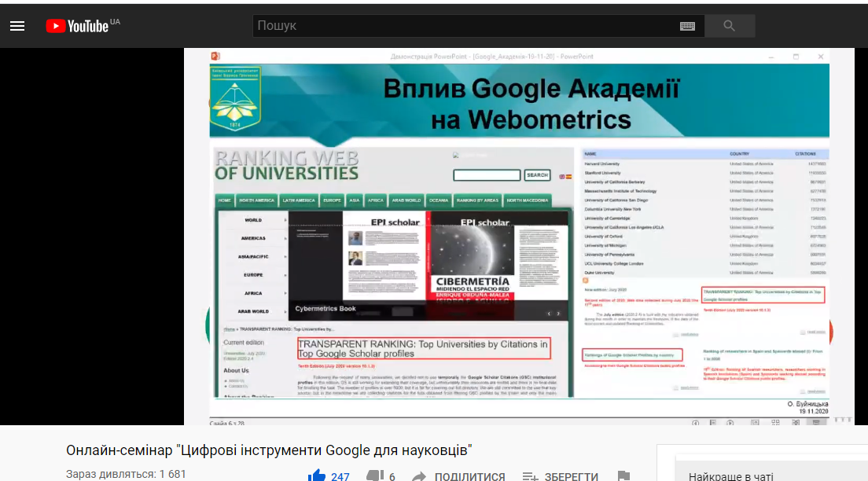The width and height of the screenshot is (868, 481).
Task: Click NORTH AMERICA tab on Webometrics page
Action: click(256, 200)
